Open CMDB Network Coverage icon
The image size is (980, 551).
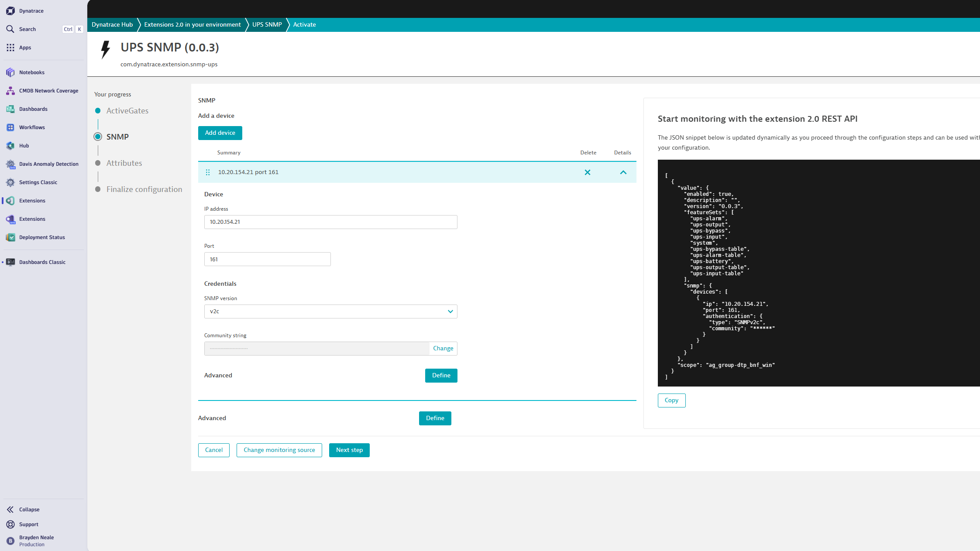click(x=10, y=91)
